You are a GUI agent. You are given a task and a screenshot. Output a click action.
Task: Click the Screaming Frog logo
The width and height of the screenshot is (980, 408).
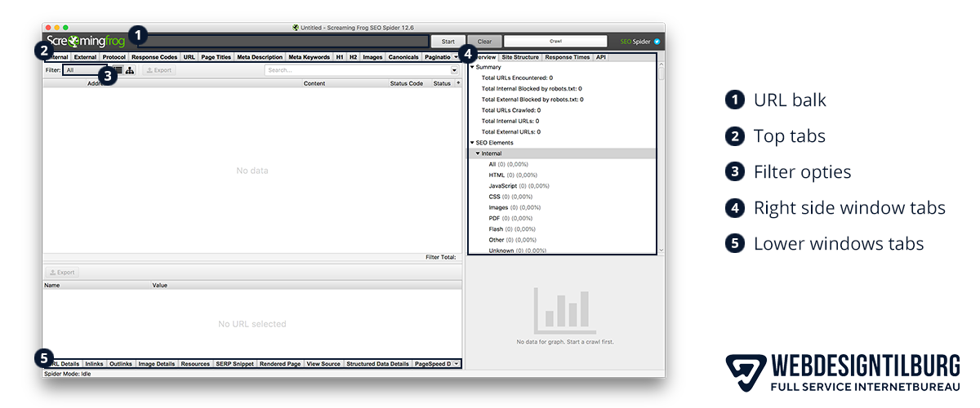coord(86,41)
